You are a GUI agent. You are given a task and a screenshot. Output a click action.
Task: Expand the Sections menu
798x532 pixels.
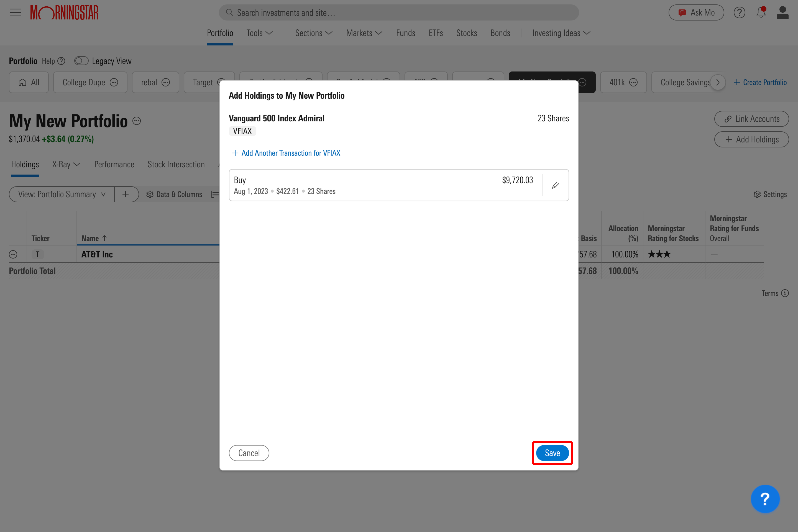[313, 33]
